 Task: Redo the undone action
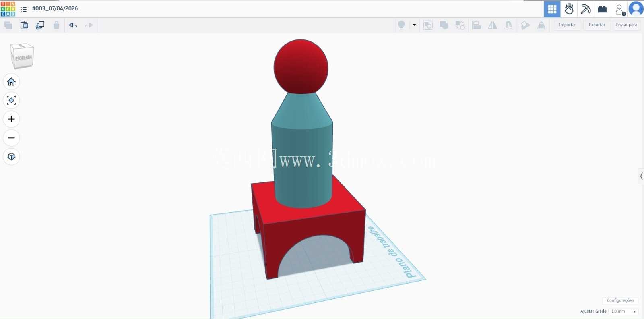[x=89, y=25]
